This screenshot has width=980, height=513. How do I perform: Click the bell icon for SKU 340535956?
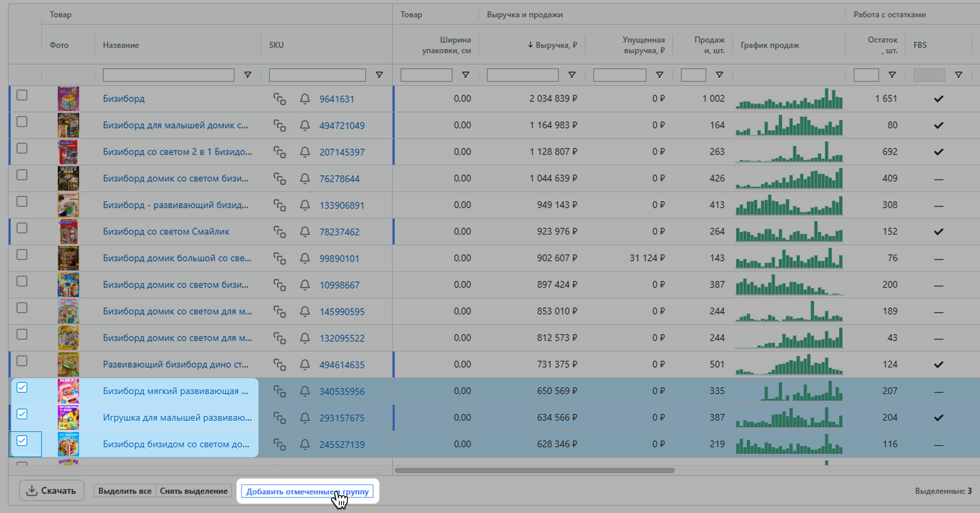coord(305,391)
